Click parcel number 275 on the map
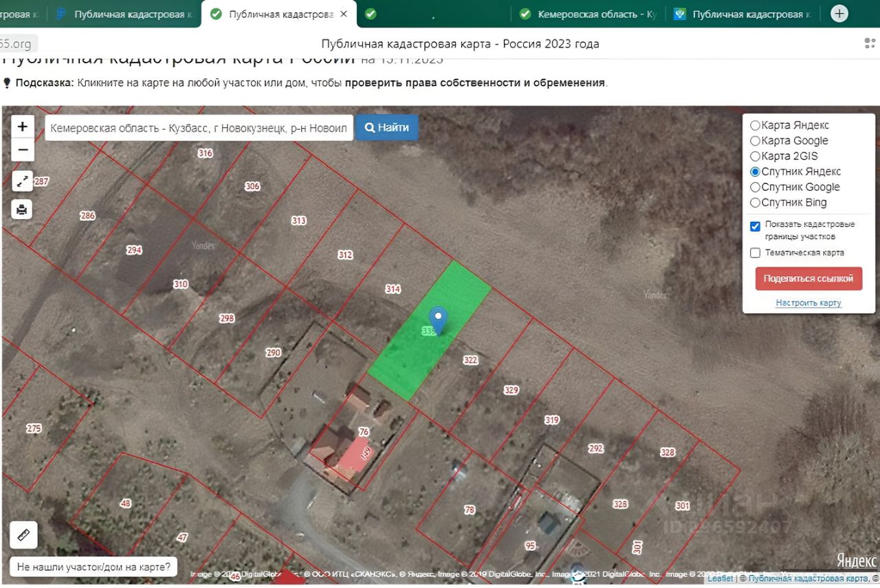This screenshot has height=588, width=880. (x=34, y=429)
